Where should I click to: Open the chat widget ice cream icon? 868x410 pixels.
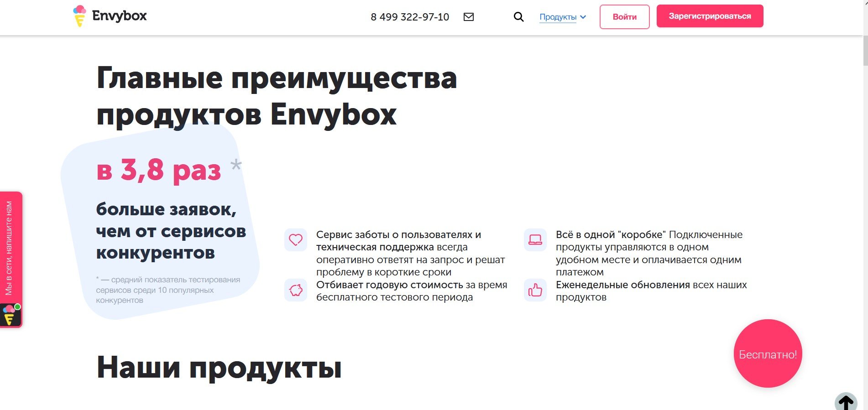[x=10, y=315]
